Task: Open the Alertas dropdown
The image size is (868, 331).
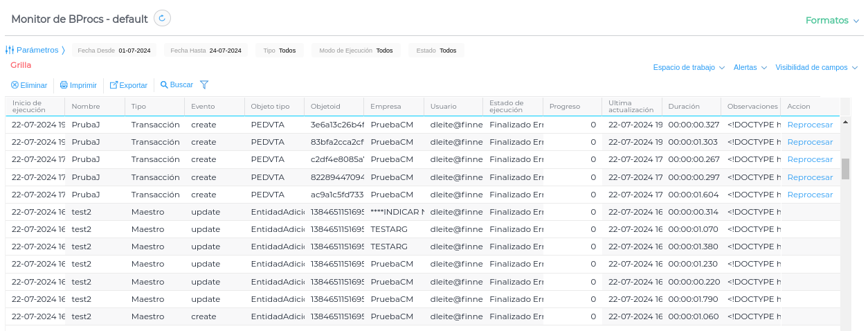Action: pyautogui.click(x=750, y=68)
